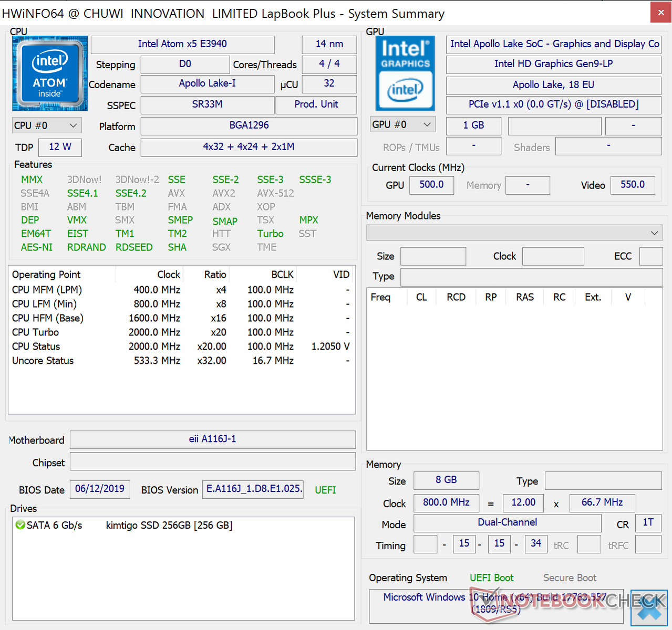Select the Stepping D0 field
672x630 pixels.
pyautogui.click(x=185, y=64)
